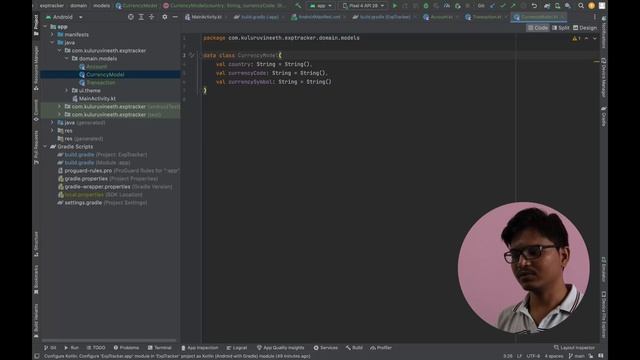The image size is (640, 360).
Task: Toggle the Structure side panel
Action: 36,244
